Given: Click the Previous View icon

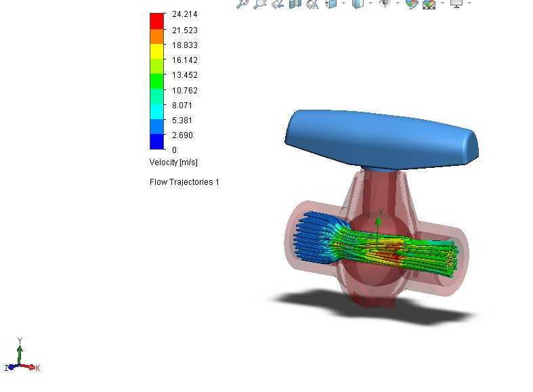Looking at the screenshot, I should point(278,3).
